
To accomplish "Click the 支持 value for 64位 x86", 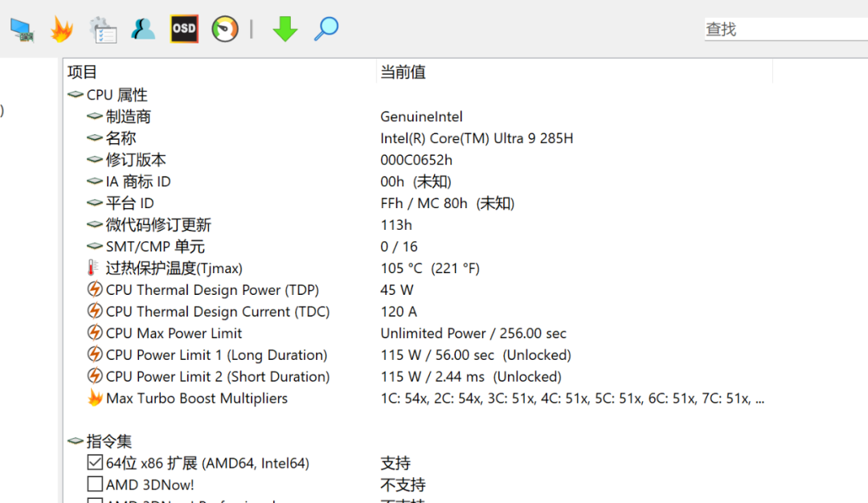I will [395, 463].
